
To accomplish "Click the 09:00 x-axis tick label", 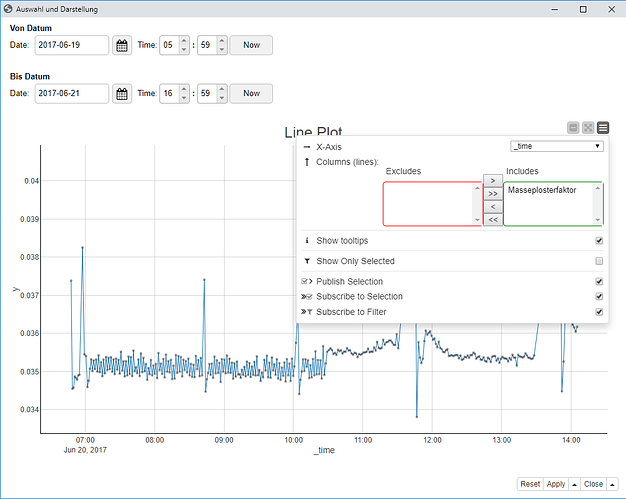I will pyautogui.click(x=224, y=440).
